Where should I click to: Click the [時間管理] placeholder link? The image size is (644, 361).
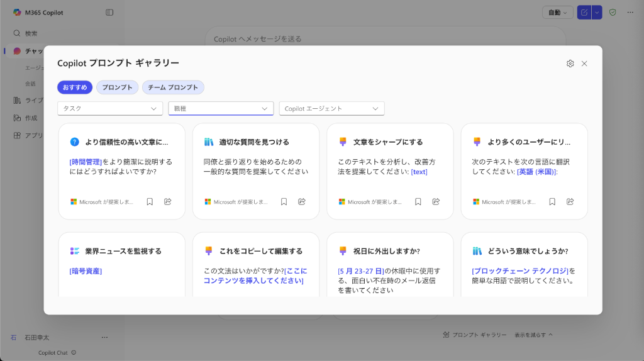86,162
